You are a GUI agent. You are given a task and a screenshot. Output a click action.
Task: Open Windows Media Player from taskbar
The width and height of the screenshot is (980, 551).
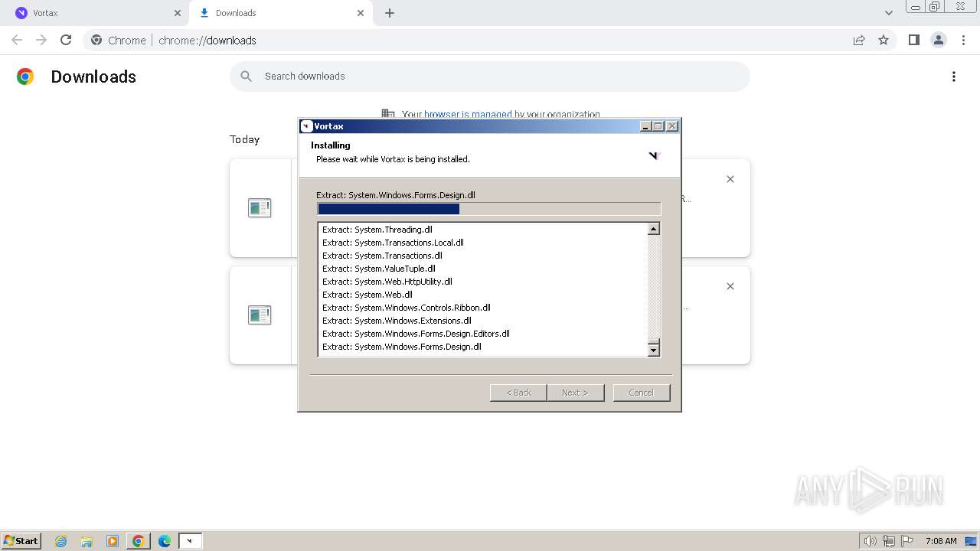(x=113, y=541)
